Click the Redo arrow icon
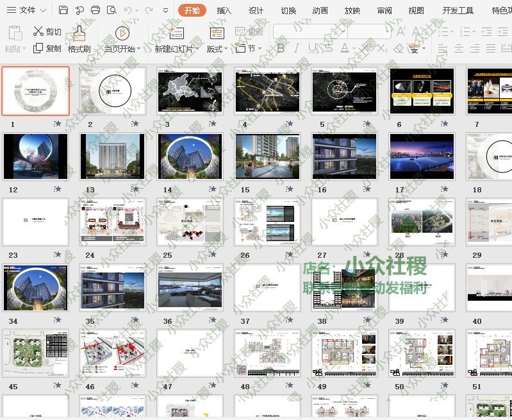The image size is (512, 420). coord(149,10)
